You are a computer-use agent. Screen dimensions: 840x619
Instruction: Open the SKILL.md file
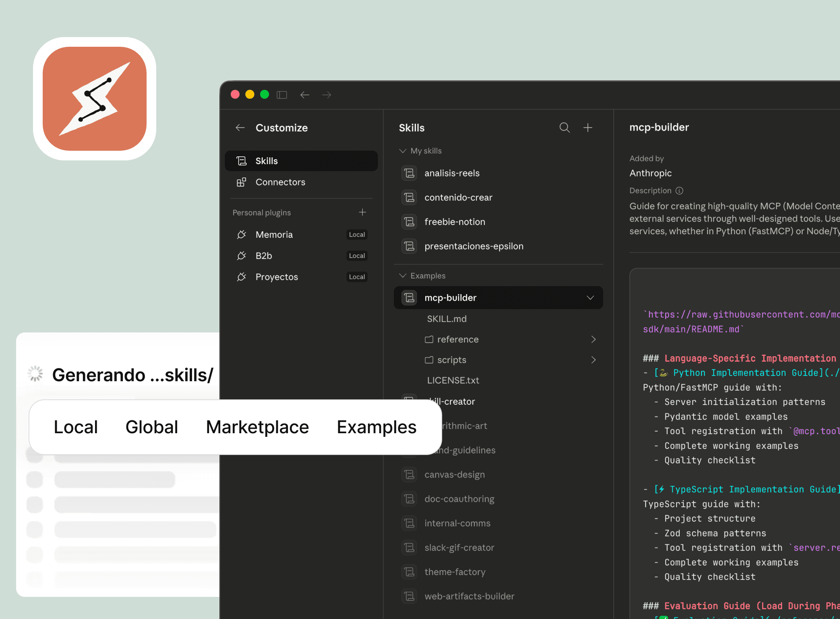[447, 319]
